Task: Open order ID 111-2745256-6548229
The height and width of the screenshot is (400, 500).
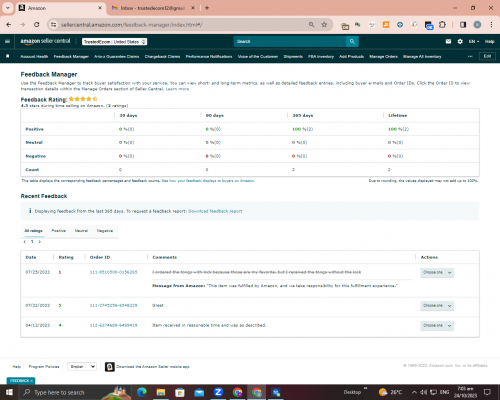Action: click(113, 305)
